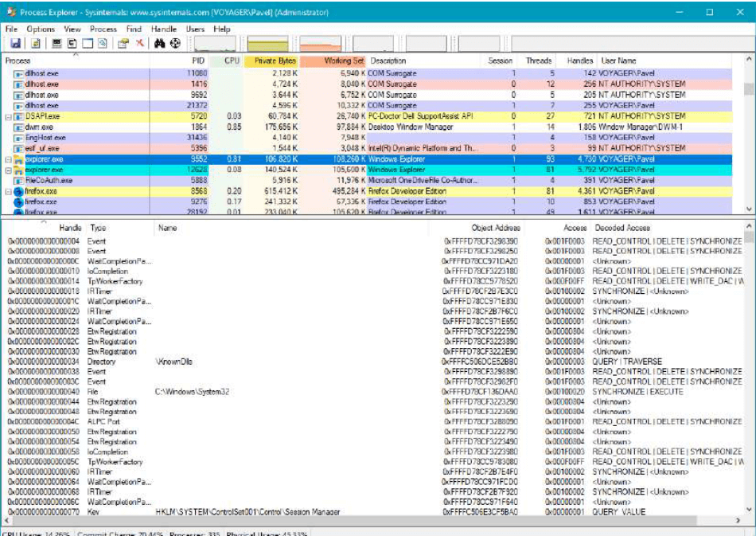This screenshot has width=756, height=536.
Task: Click the horizontal scrollbar of handle pane
Action: click(372, 521)
